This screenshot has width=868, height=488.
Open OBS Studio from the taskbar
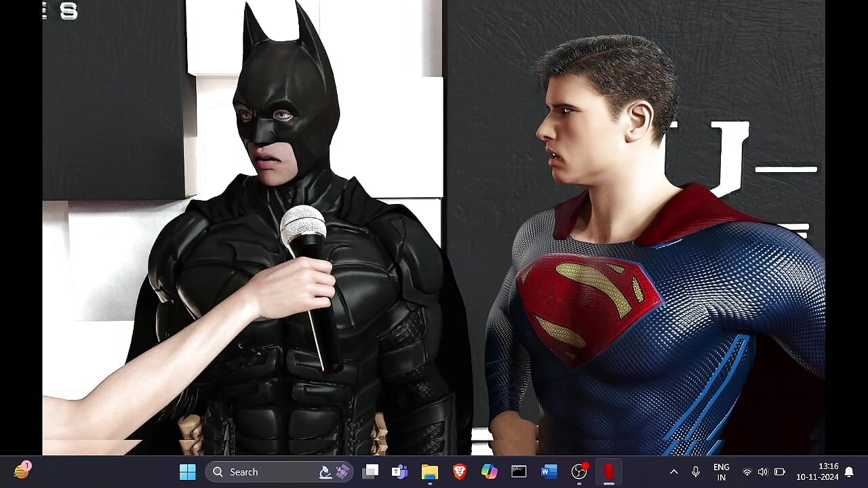click(x=579, y=472)
